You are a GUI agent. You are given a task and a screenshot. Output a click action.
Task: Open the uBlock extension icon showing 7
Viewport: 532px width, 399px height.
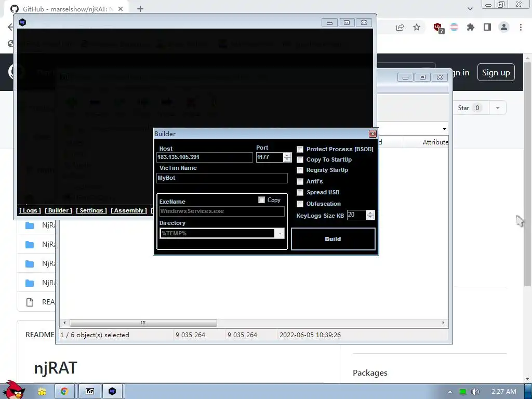point(438,28)
